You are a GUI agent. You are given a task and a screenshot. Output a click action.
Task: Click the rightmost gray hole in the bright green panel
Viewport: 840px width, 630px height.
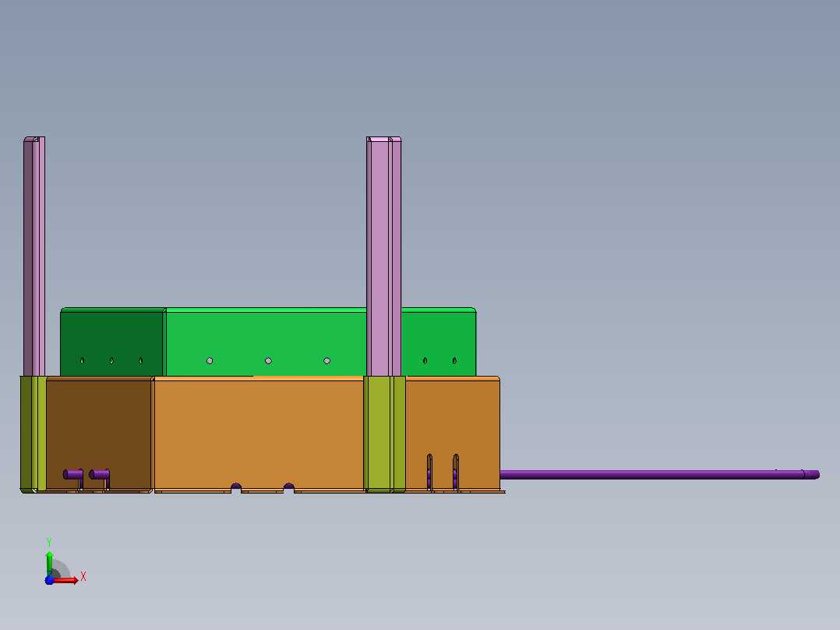click(x=326, y=361)
